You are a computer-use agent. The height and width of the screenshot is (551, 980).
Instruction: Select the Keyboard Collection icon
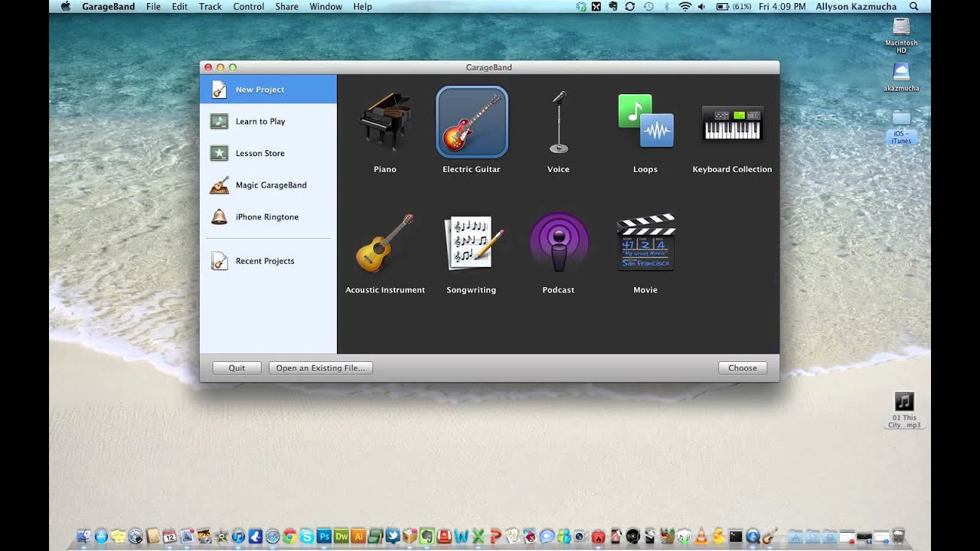(733, 123)
